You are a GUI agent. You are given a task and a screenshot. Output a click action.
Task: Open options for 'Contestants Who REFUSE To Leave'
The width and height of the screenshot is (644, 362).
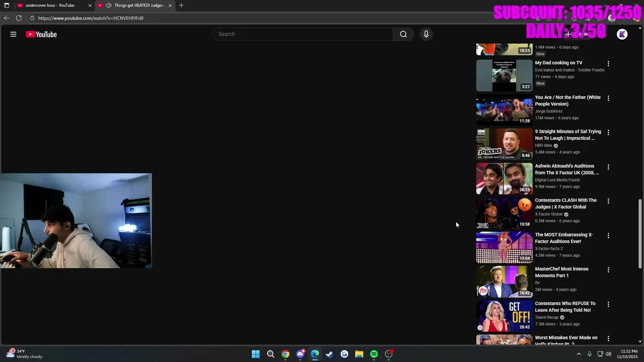608,304
